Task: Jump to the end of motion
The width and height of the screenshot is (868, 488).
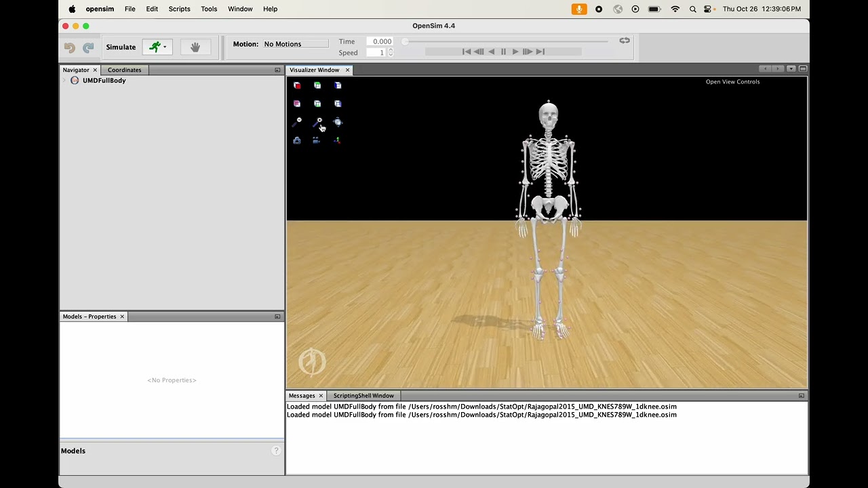Action: (x=540, y=52)
